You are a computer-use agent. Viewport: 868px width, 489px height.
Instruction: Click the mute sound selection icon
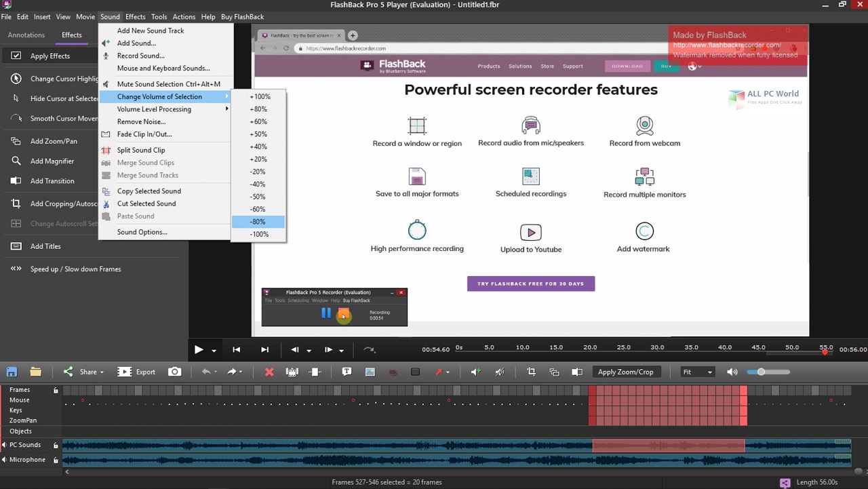pos(500,372)
